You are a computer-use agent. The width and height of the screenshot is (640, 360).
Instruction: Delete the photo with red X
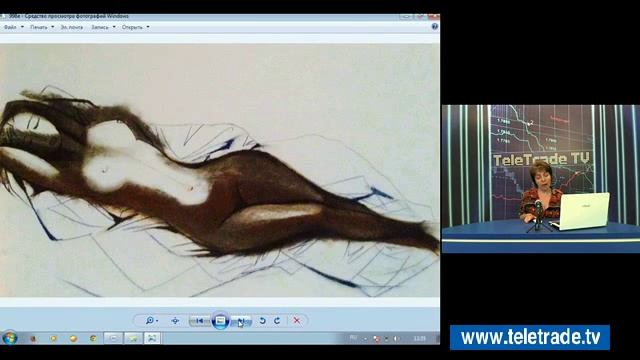pos(297,320)
